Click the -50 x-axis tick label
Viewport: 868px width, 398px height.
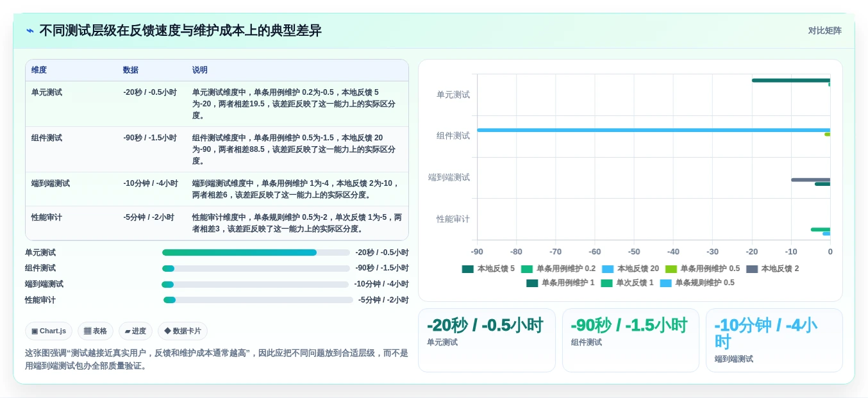tap(634, 252)
